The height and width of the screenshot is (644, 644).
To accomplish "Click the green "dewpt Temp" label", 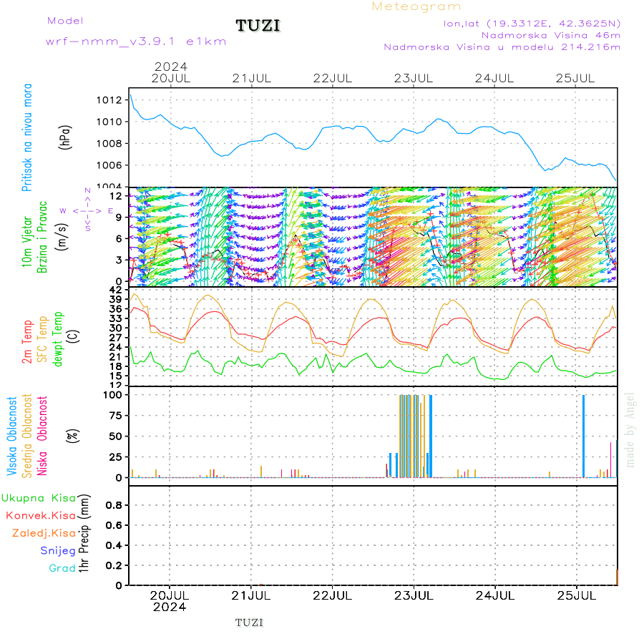I will pos(58,339).
